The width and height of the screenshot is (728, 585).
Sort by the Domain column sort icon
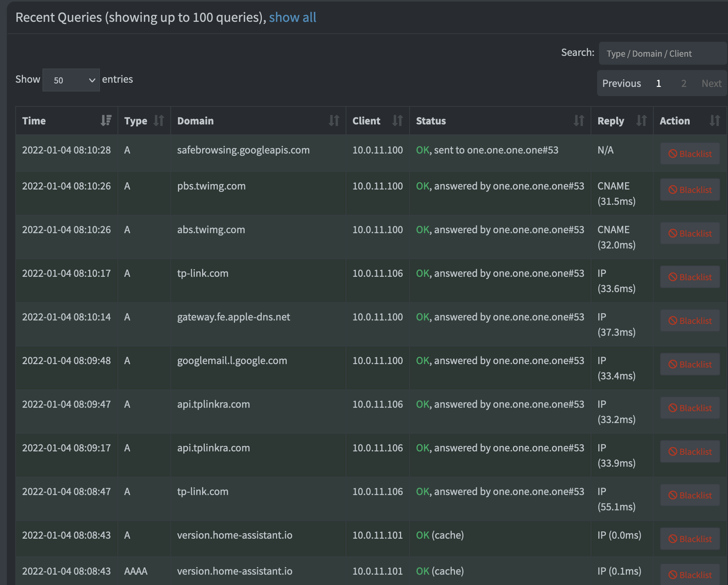334,121
